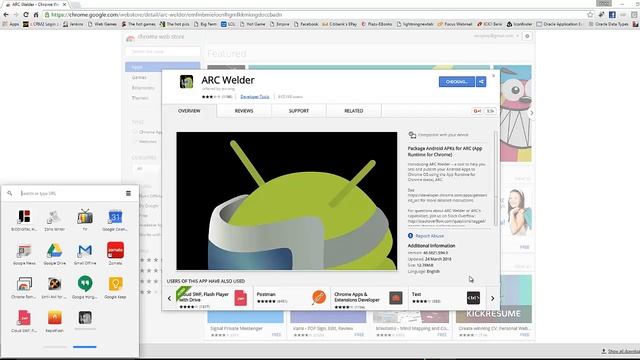This screenshot has width=640, height=360.
Task: Click the share icon beside the Checking button
Action: (x=481, y=82)
